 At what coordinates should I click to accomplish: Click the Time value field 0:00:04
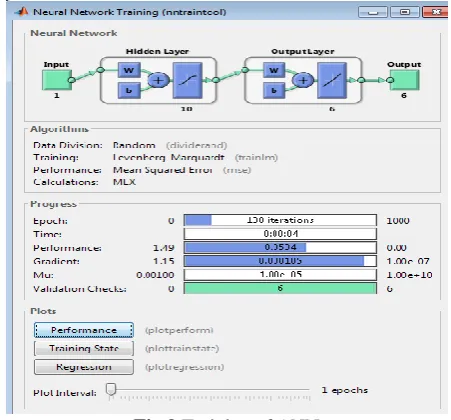coord(280,234)
